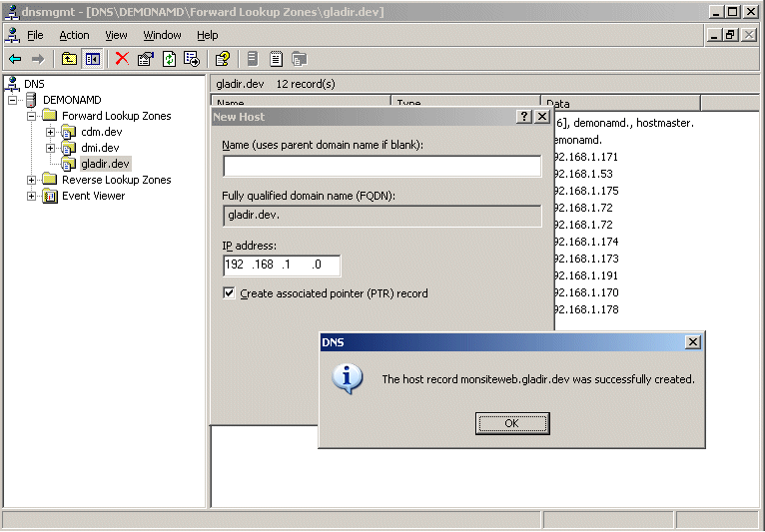
Task: Open the File menu
Action: (35, 35)
